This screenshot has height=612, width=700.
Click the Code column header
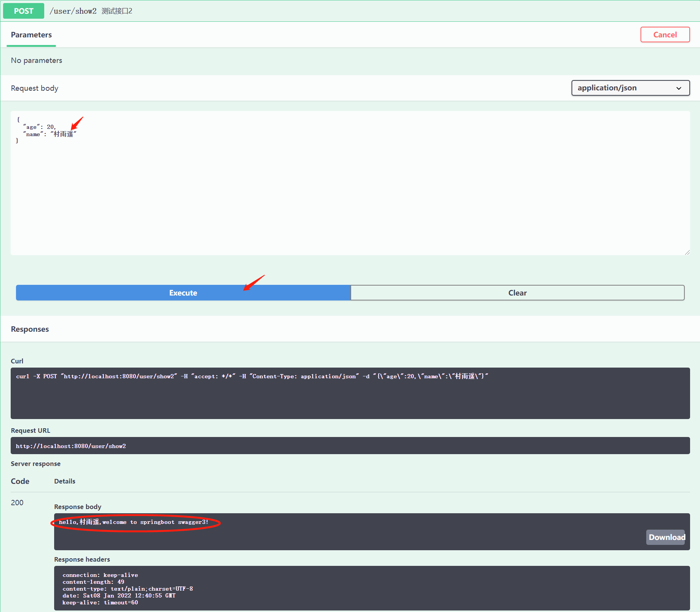coord(20,481)
